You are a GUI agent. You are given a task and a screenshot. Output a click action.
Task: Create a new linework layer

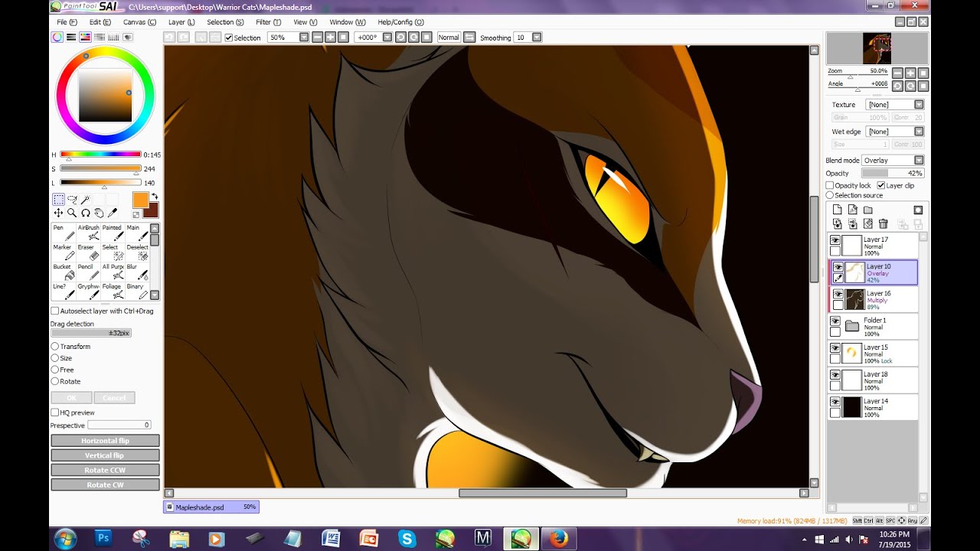click(x=852, y=210)
